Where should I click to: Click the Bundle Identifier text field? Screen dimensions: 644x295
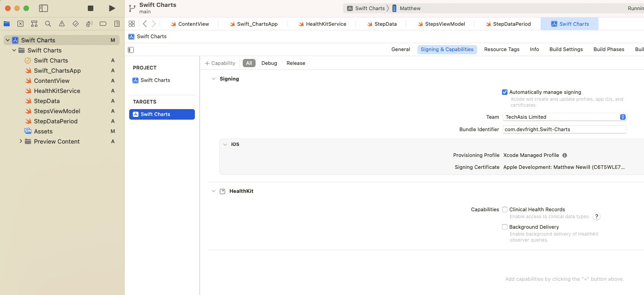(x=564, y=129)
